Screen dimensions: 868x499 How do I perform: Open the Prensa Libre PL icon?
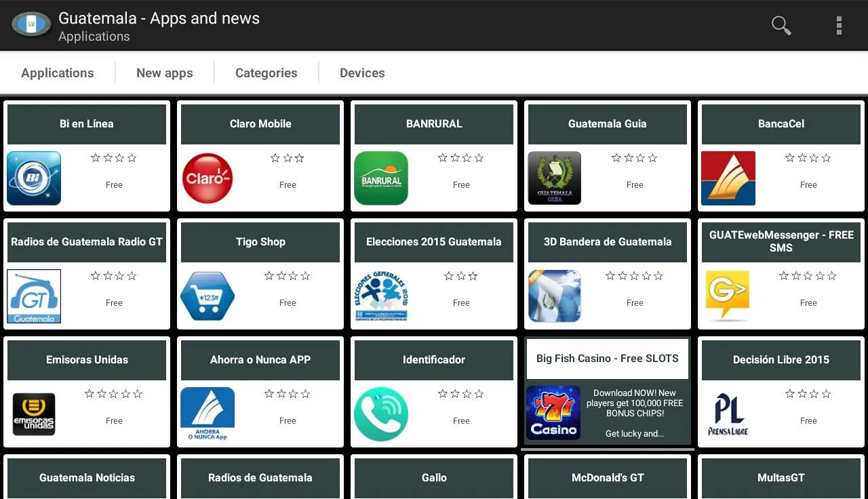pyautogui.click(x=728, y=414)
